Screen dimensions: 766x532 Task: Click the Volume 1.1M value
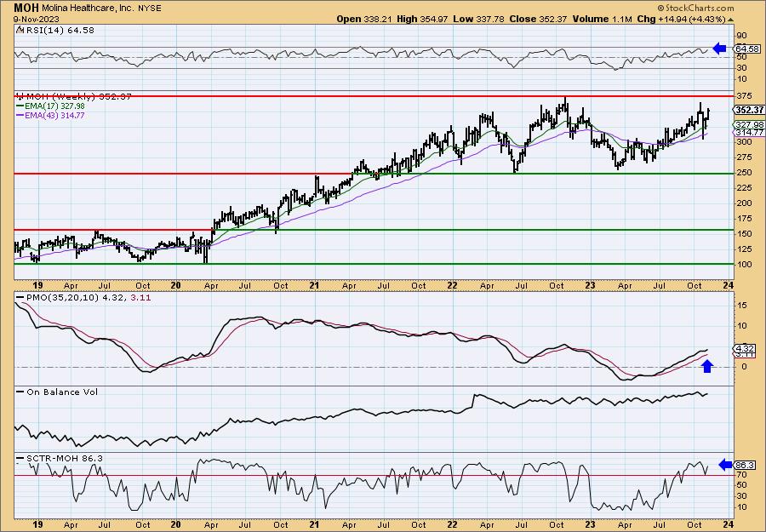point(601,19)
